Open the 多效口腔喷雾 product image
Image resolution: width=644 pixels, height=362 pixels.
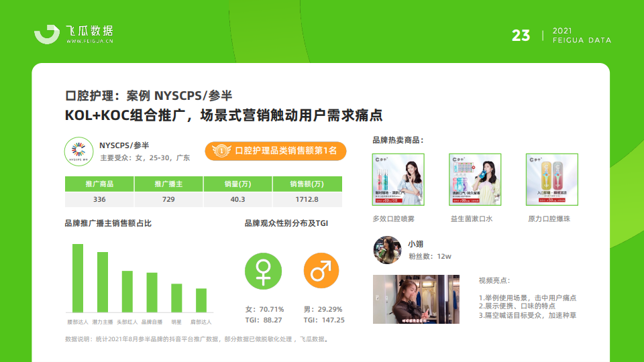tap(398, 180)
